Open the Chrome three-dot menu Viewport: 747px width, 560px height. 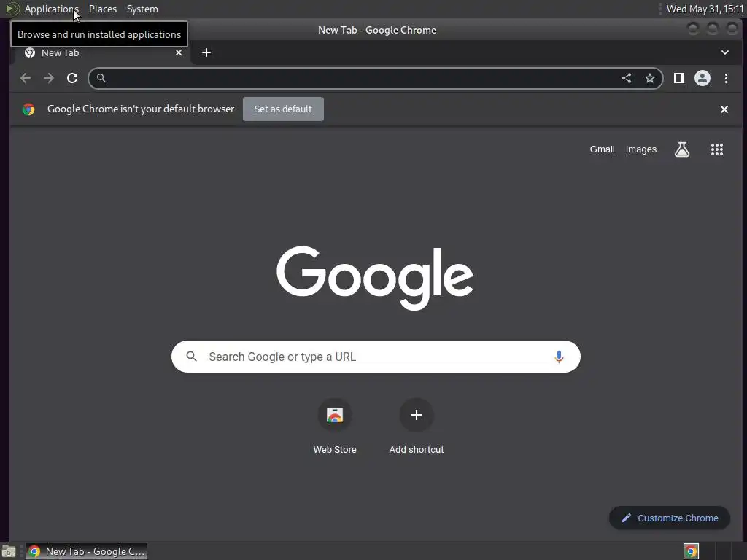pyautogui.click(x=726, y=78)
